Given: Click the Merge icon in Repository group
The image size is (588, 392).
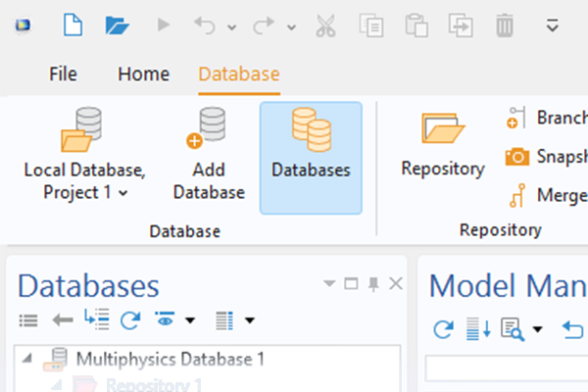Looking at the screenshot, I should point(516,195).
